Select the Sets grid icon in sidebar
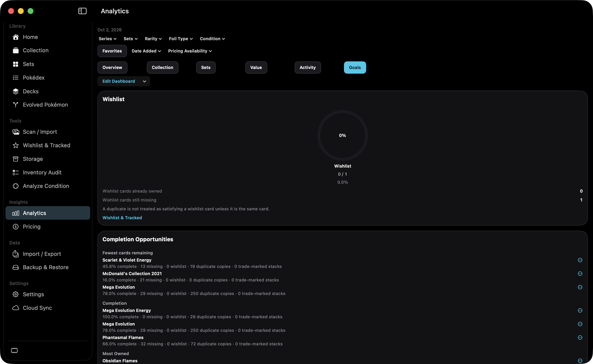The image size is (593, 364). point(16,64)
